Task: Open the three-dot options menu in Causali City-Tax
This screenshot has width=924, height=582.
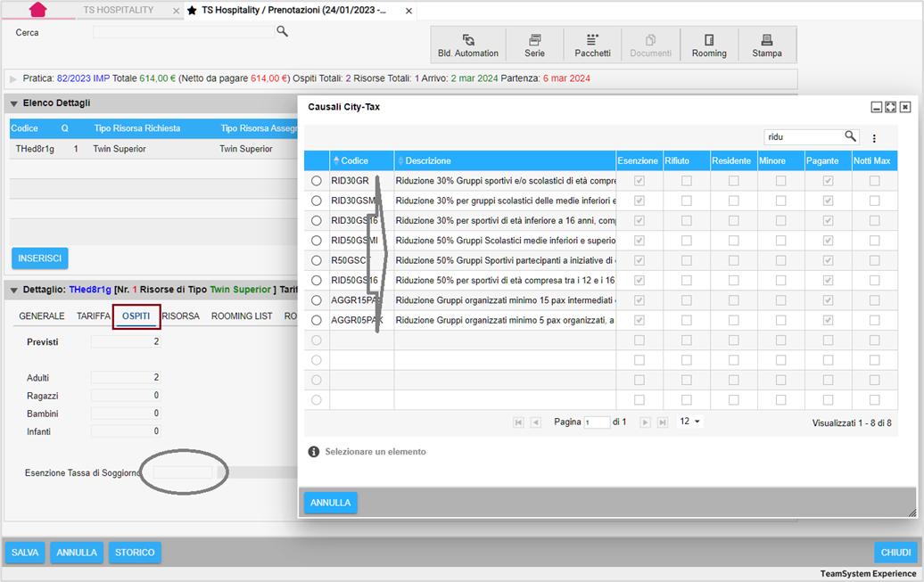Action: 874,138
